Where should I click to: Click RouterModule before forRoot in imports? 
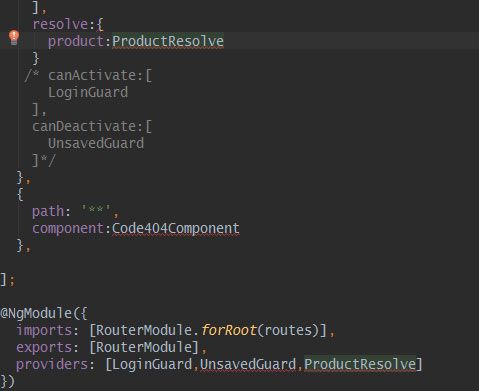[144, 330]
